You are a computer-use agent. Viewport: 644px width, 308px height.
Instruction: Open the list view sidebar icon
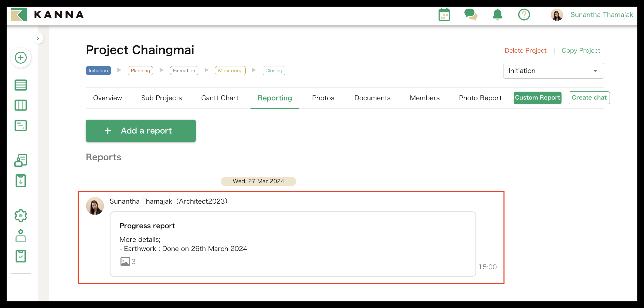(21, 85)
